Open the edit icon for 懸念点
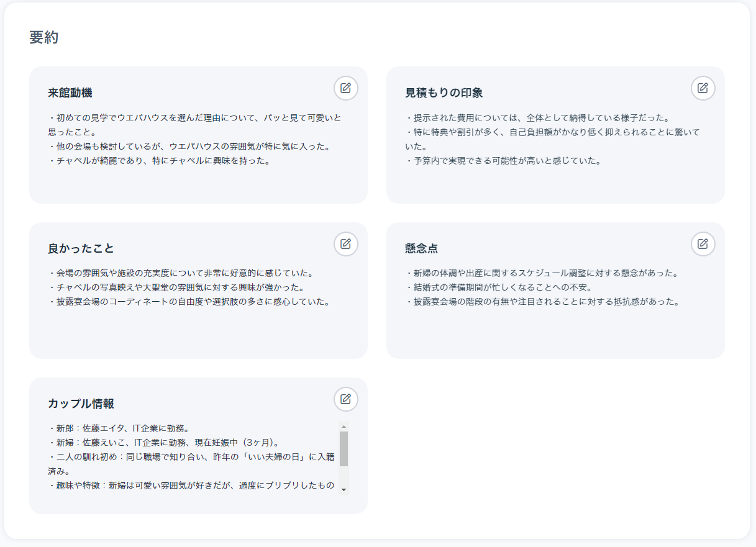Viewport: 756px width, 547px height. pos(703,244)
